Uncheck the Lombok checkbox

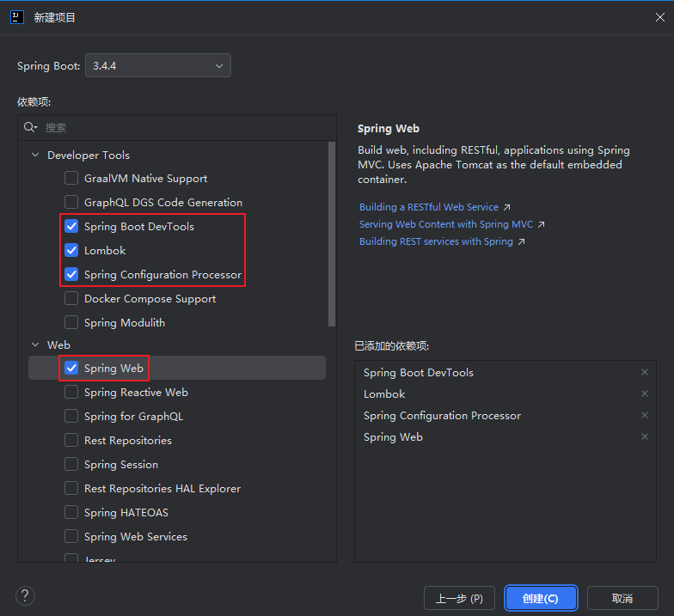(x=71, y=250)
